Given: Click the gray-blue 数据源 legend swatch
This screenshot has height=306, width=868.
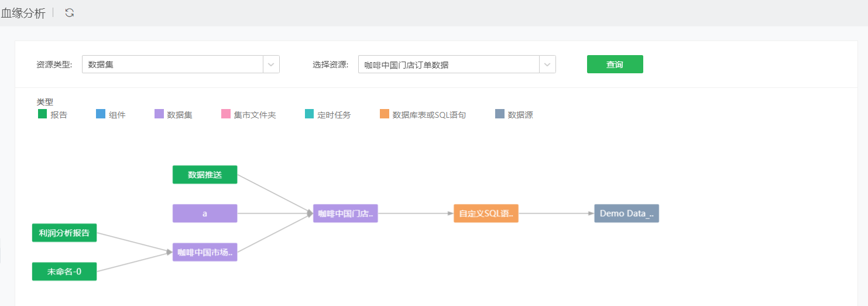Looking at the screenshot, I should pyautogui.click(x=499, y=114).
